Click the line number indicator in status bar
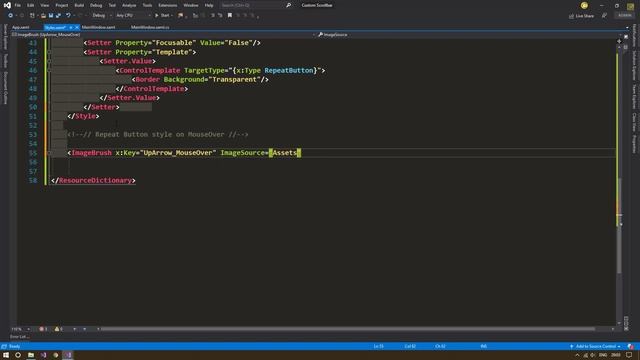 pyautogui.click(x=379, y=347)
